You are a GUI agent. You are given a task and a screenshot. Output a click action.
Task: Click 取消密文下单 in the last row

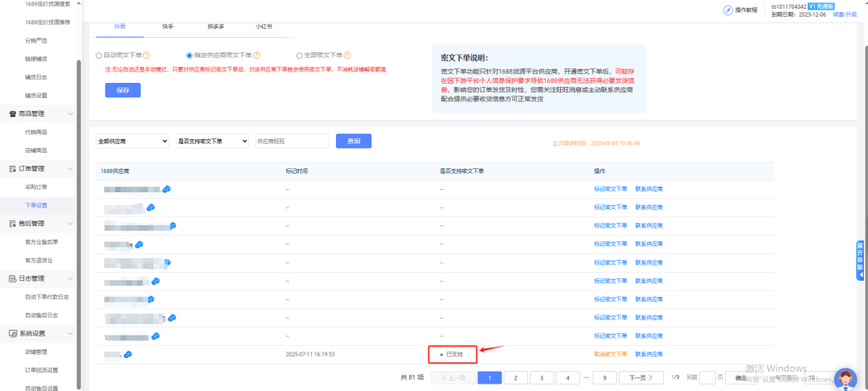(x=610, y=354)
